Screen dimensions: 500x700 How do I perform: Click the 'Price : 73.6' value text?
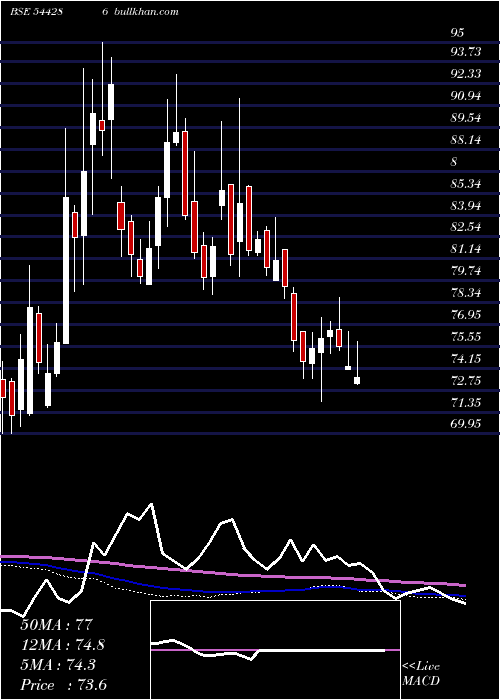(x=64, y=685)
